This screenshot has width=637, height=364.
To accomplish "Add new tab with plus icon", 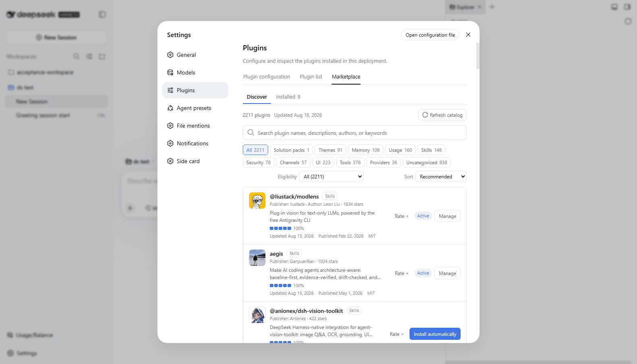I will 492,7.
